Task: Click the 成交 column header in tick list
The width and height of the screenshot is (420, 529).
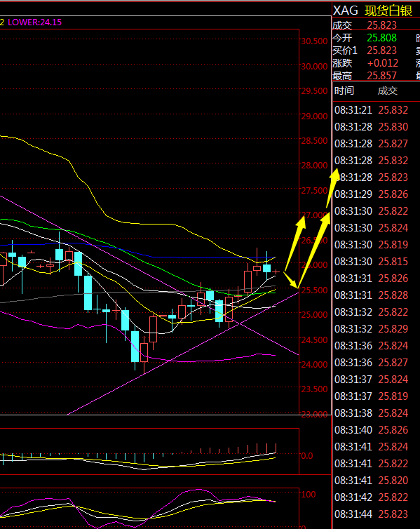Action: (x=387, y=91)
